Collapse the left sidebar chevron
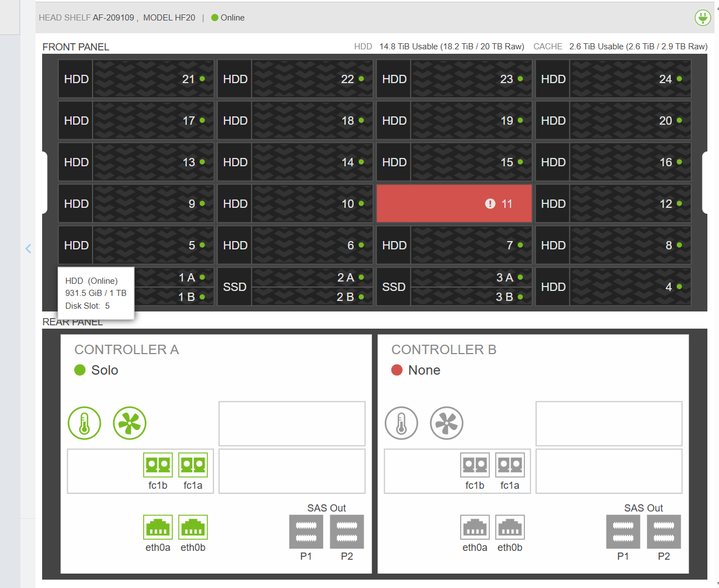Image resolution: width=719 pixels, height=588 pixels. [28, 249]
